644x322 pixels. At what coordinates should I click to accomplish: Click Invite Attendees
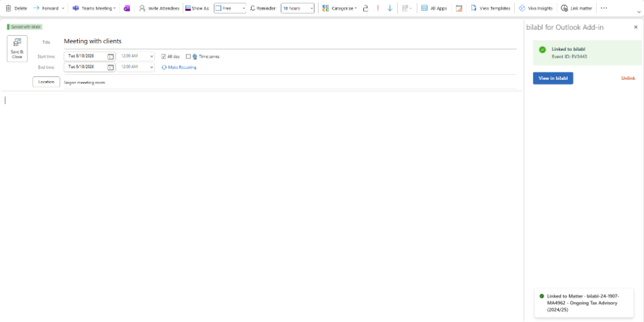[159, 8]
